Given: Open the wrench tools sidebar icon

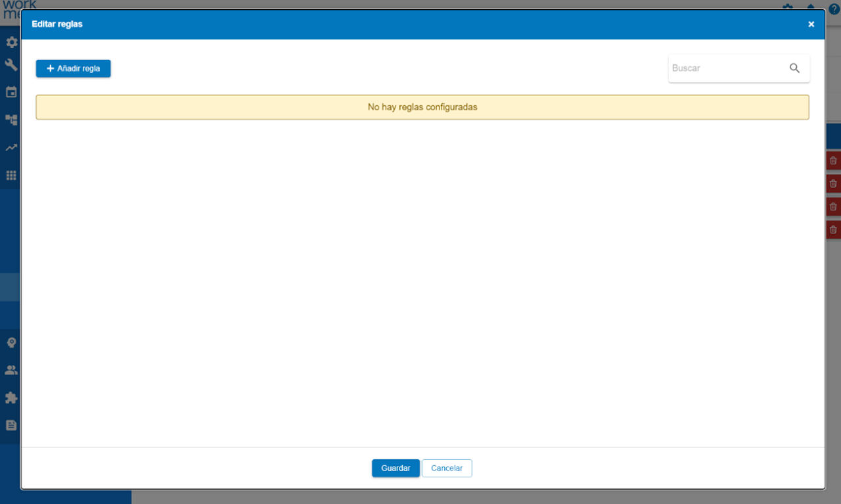Looking at the screenshot, I should [x=11, y=64].
